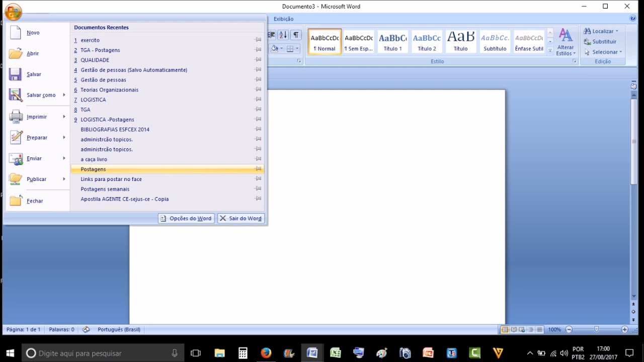Pin the Postagens semanais document
644x362 pixels.
coord(258,189)
